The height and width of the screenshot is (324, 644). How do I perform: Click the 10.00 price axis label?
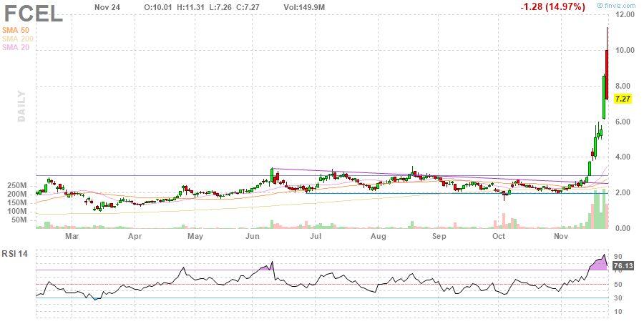[x=625, y=50]
